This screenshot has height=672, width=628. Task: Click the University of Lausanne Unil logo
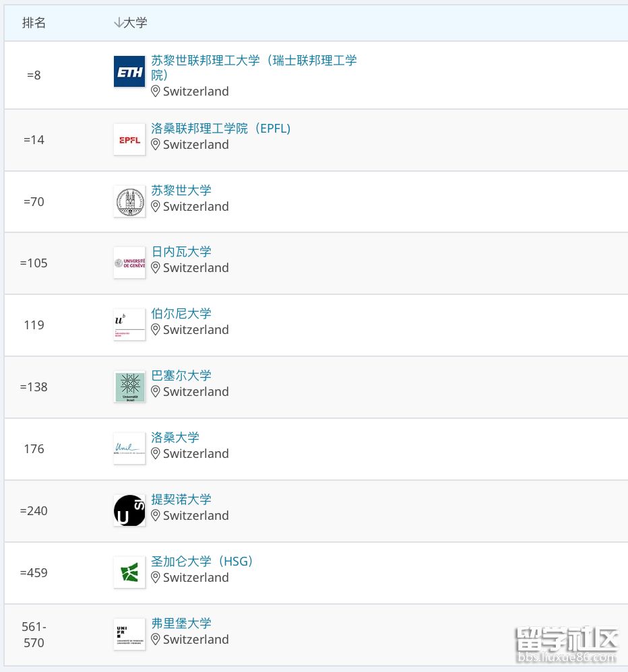pyautogui.click(x=129, y=448)
